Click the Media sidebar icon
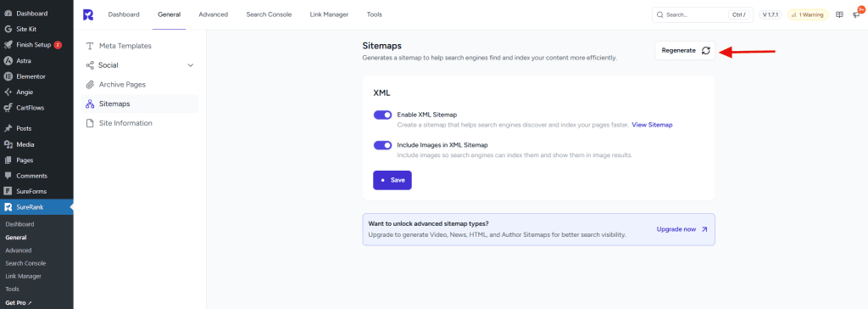 click(x=8, y=144)
